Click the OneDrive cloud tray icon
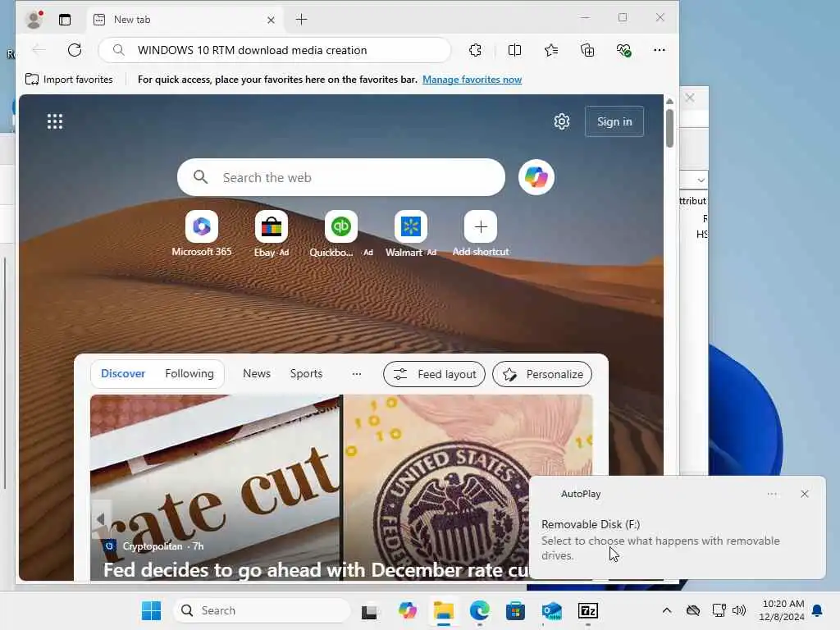Screen dimensions: 840x630 click(693, 610)
